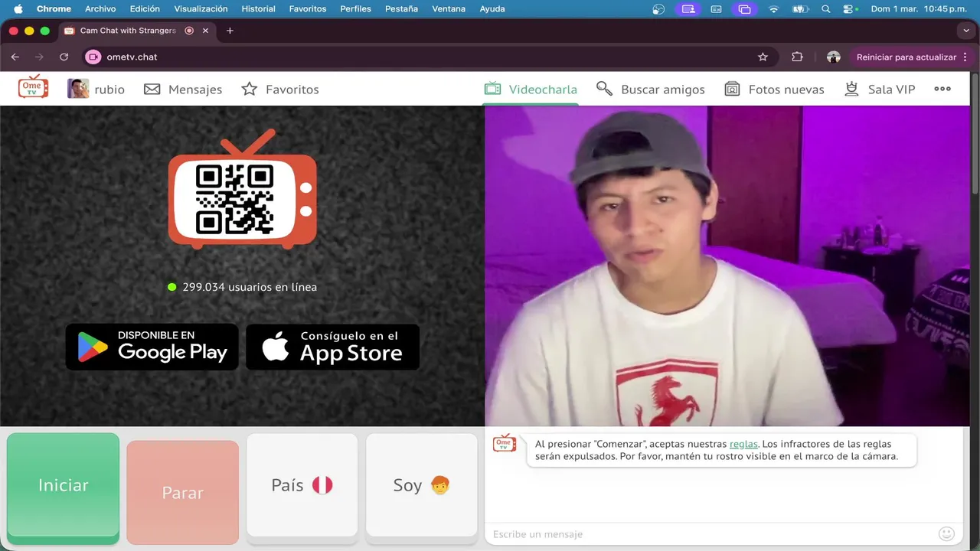Open Mensajes envelope icon

tap(152, 90)
